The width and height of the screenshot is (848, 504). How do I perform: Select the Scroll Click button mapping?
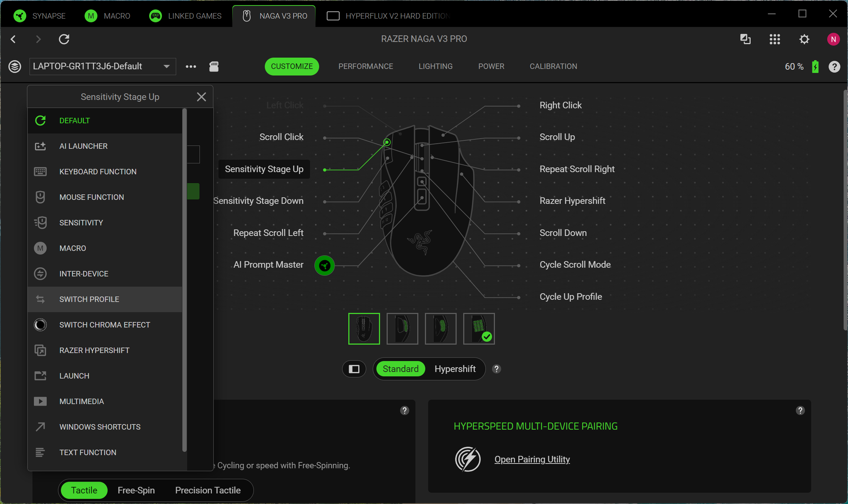[281, 137]
